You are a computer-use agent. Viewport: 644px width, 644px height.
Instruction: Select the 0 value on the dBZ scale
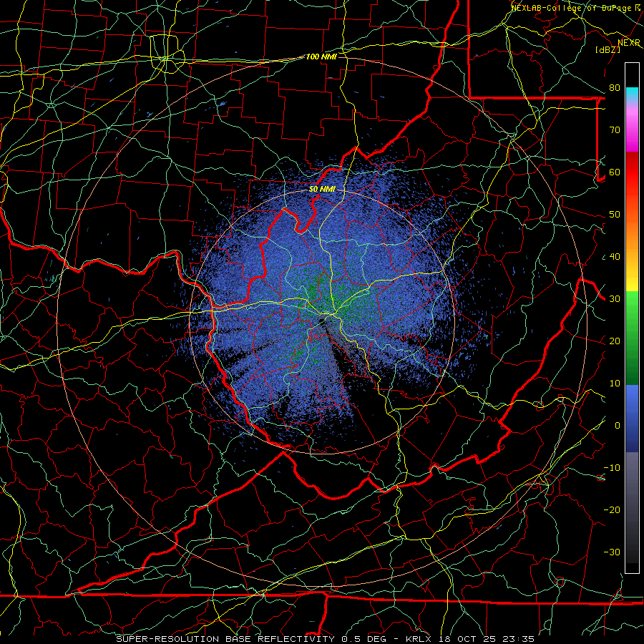pyautogui.click(x=618, y=426)
